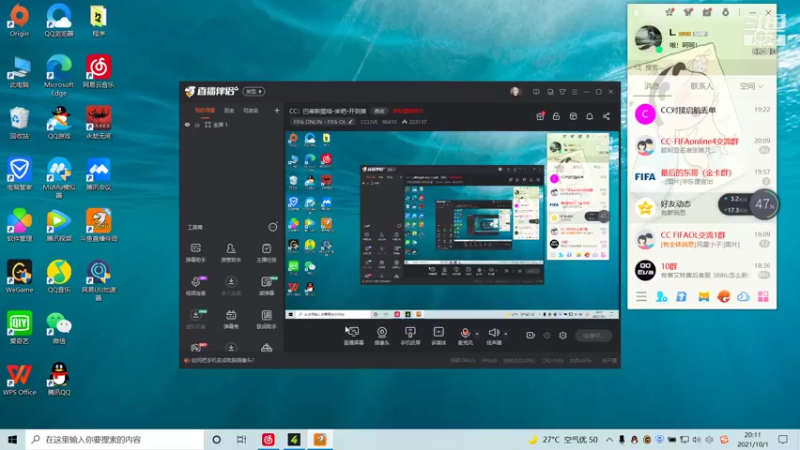Toggle visibility eye of 全屏1 scene source
The height and width of the screenshot is (450, 800).
(187, 125)
